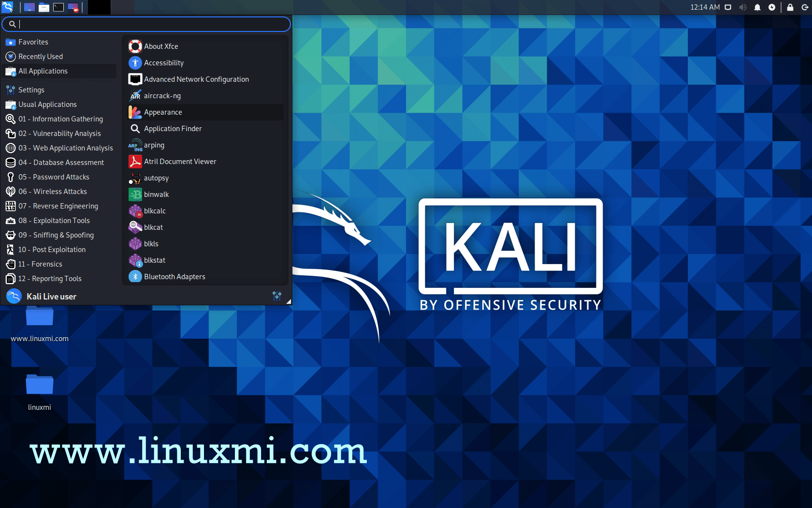The image size is (812, 508).
Task: Lock the screen with the padlock icon
Action: (790, 7)
